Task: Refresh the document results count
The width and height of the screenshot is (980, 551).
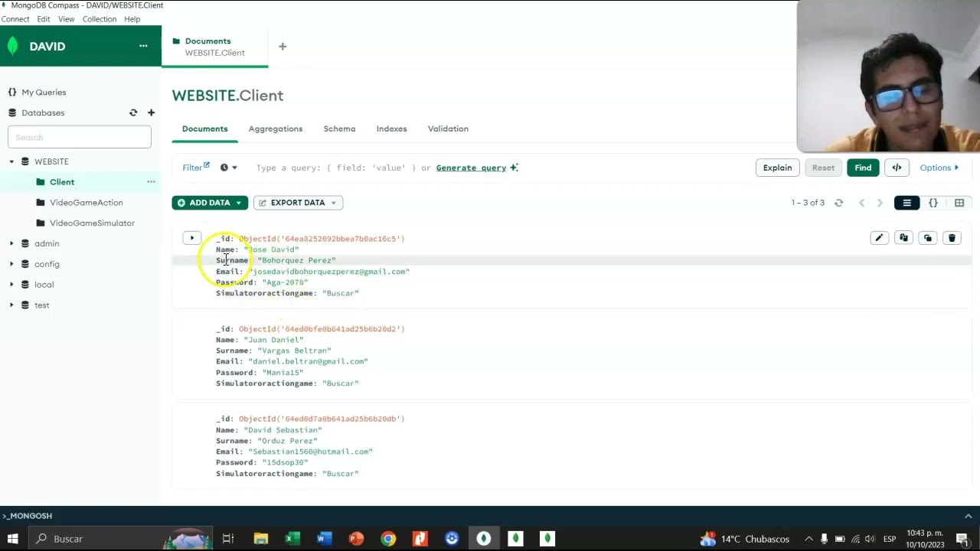Action: coord(838,203)
